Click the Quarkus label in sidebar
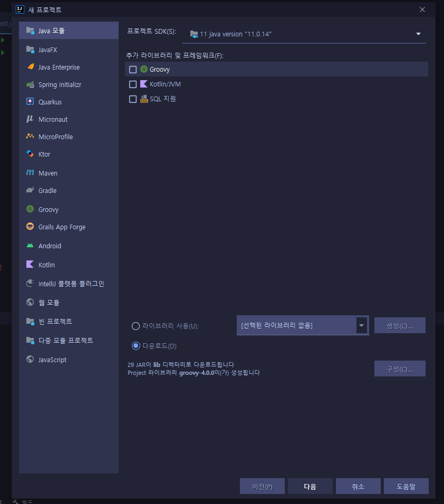Image resolution: width=444 pixels, height=504 pixels. coord(50,102)
